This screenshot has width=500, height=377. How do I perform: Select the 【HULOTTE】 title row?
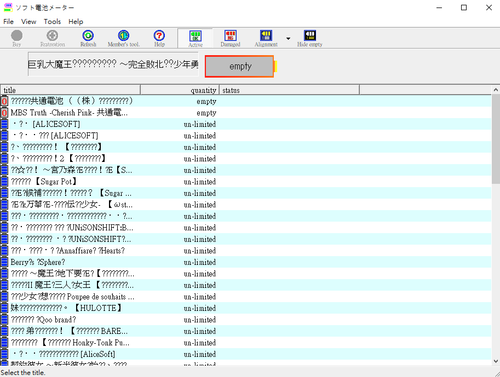point(246,308)
